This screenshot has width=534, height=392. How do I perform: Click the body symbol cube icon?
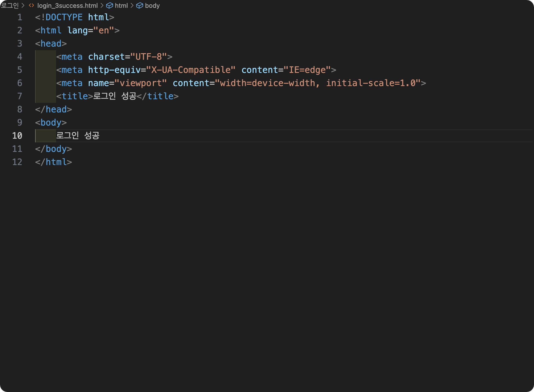pos(139,5)
